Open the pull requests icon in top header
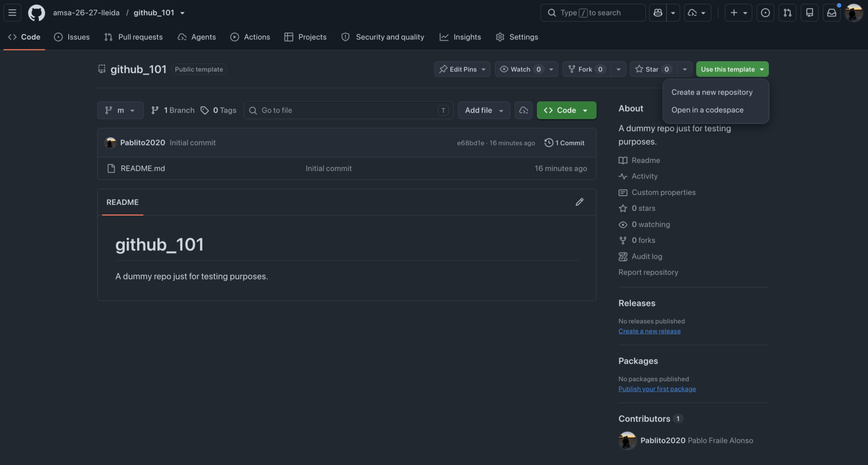868x465 pixels. [x=787, y=13]
